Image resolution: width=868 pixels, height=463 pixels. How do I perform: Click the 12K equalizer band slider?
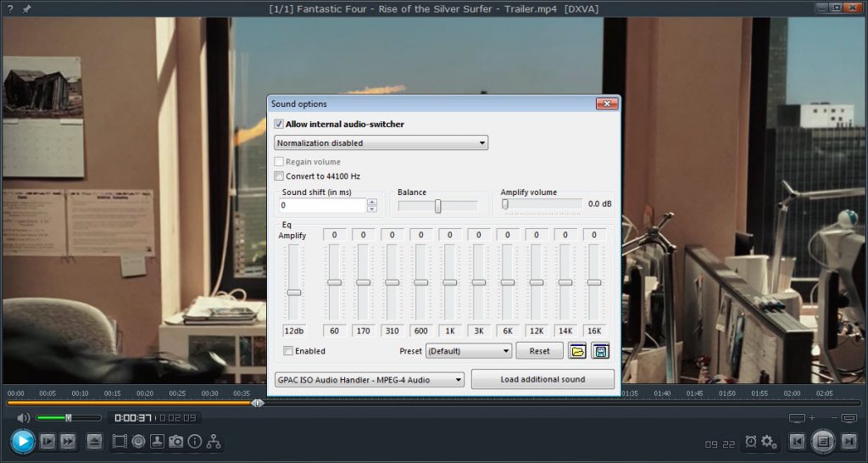[x=537, y=282]
